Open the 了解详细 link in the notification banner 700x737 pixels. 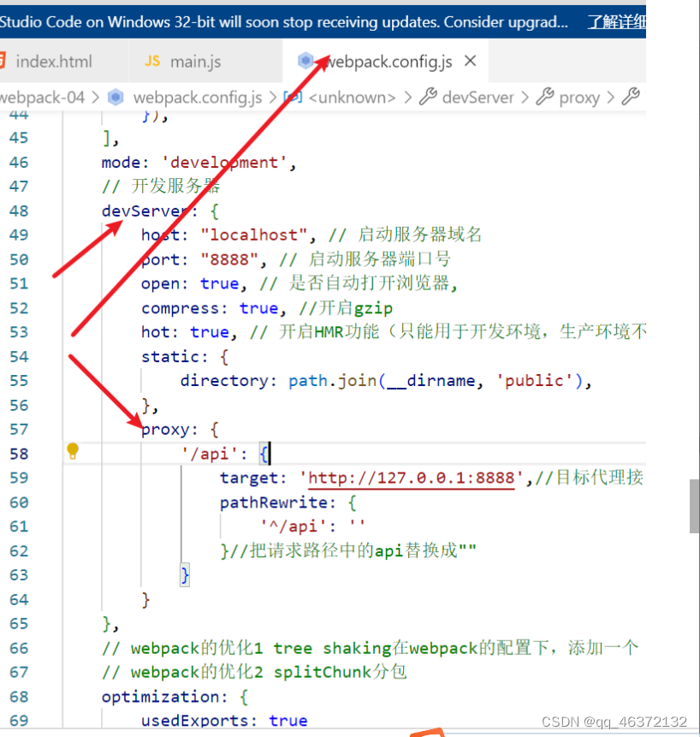coord(617,21)
